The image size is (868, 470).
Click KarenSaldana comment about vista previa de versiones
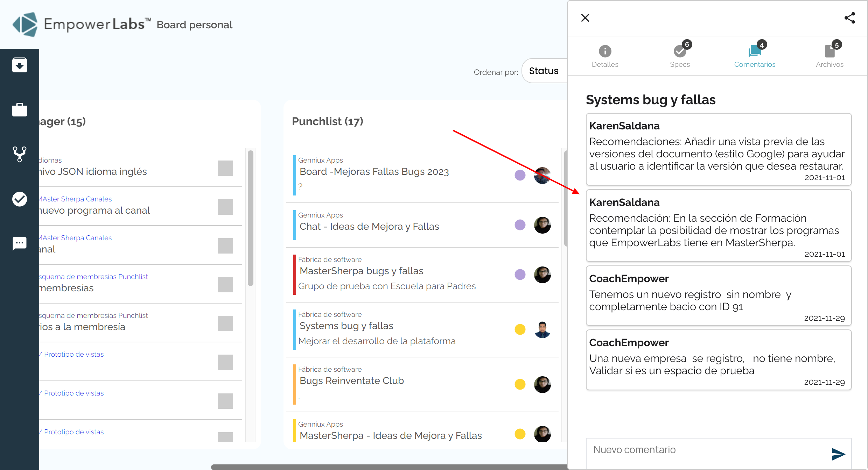coord(719,149)
